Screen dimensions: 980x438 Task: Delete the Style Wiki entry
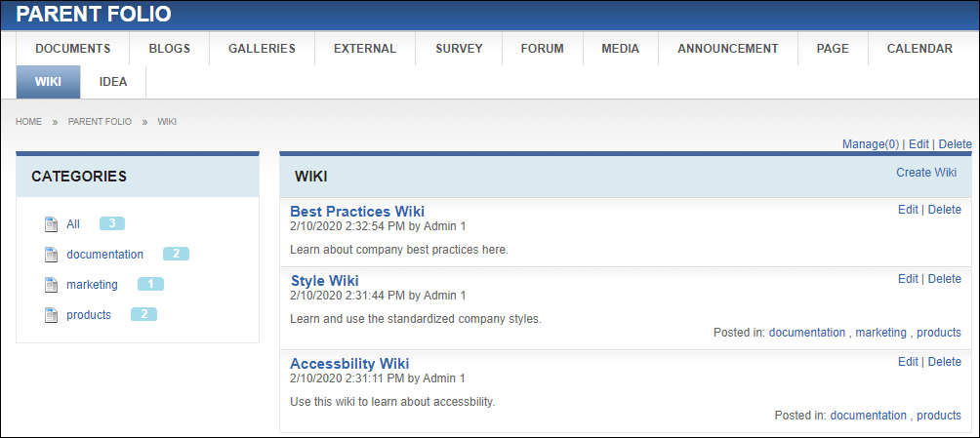pos(945,279)
